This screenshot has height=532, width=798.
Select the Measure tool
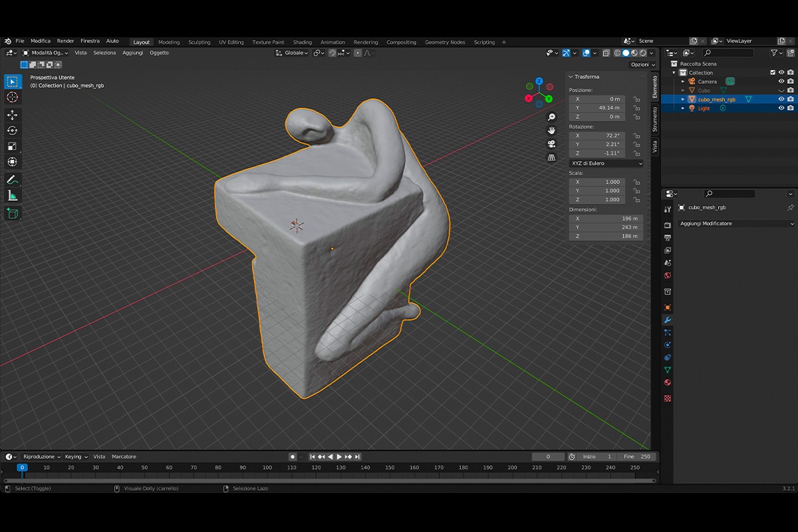[12, 196]
